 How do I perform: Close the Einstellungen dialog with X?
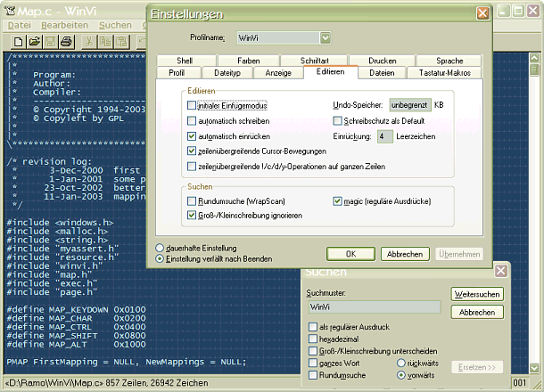pos(482,14)
